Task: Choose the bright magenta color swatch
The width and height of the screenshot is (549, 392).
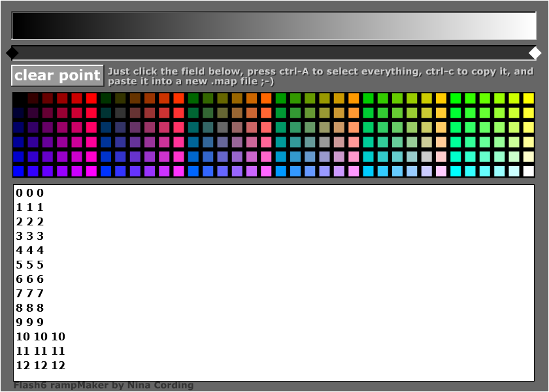Action: (91, 171)
